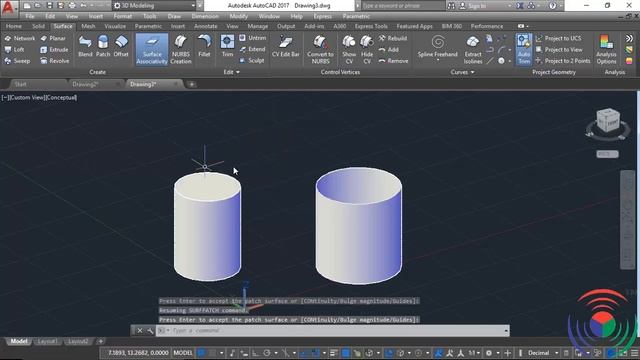
Task: Switch to the Layout1 tab
Action: (47, 341)
